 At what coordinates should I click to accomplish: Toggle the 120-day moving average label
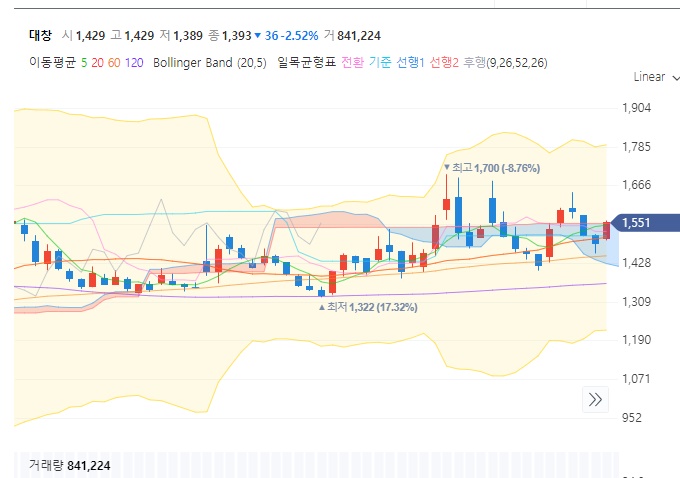click(134, 63)
